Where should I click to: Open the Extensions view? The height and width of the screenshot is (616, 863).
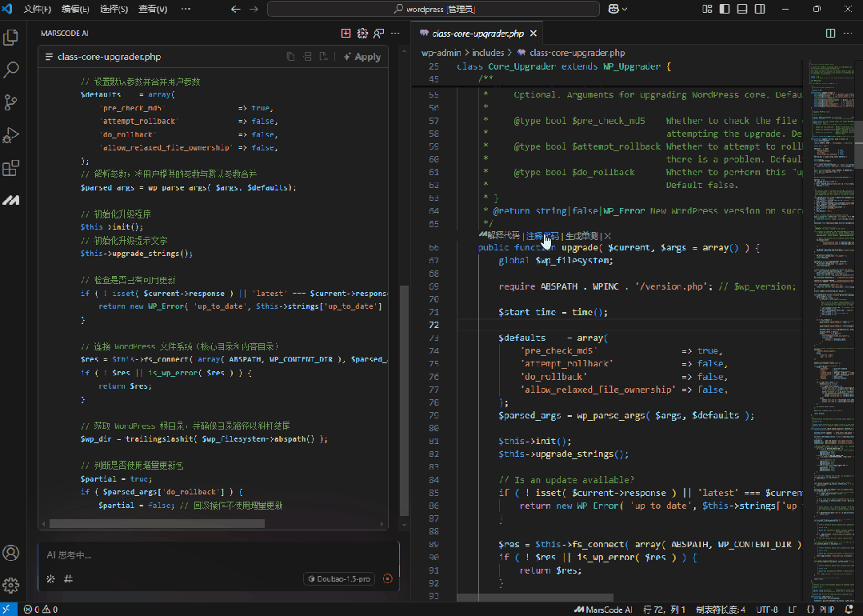coord(11,167)
